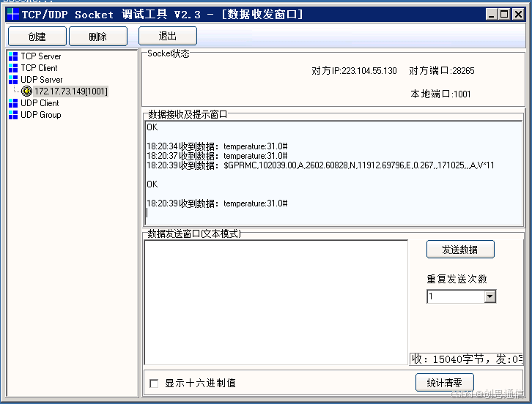Click inside the data receive log window
Screen dimensions: 532x404
pos(333,173)
